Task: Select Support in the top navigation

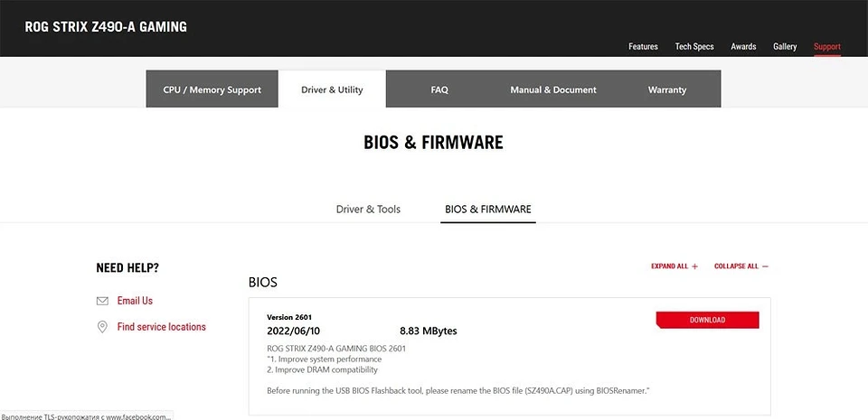Action: (x=826, y=47)
